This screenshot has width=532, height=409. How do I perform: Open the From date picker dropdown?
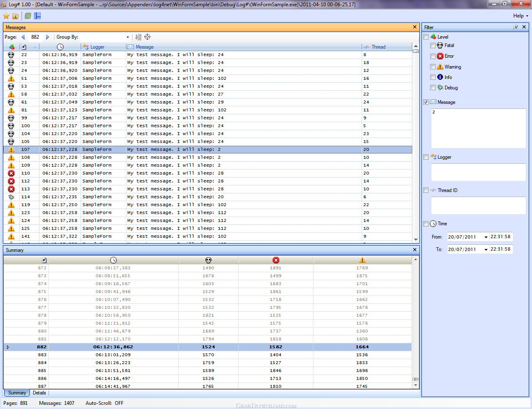click(x=486, y=237)
